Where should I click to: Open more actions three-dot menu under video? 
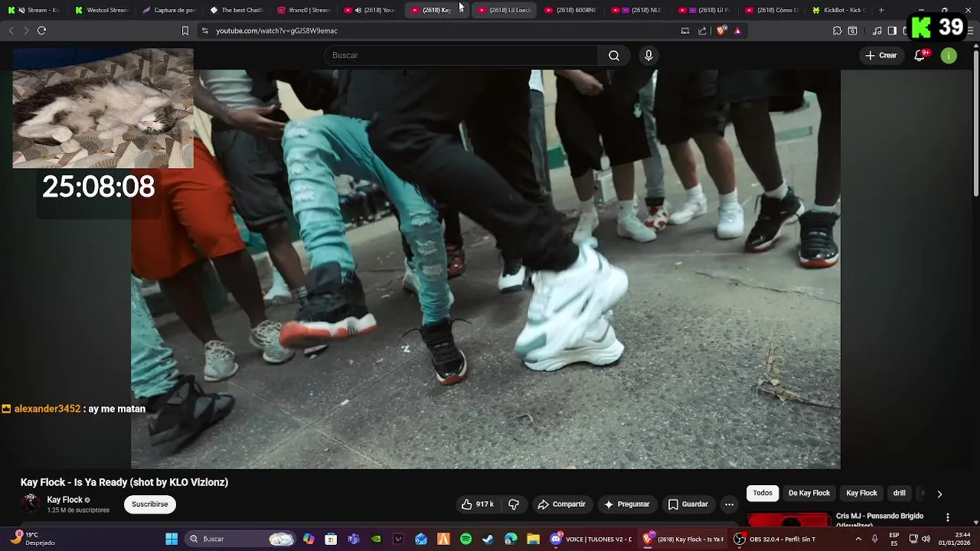tap(729, 504)
